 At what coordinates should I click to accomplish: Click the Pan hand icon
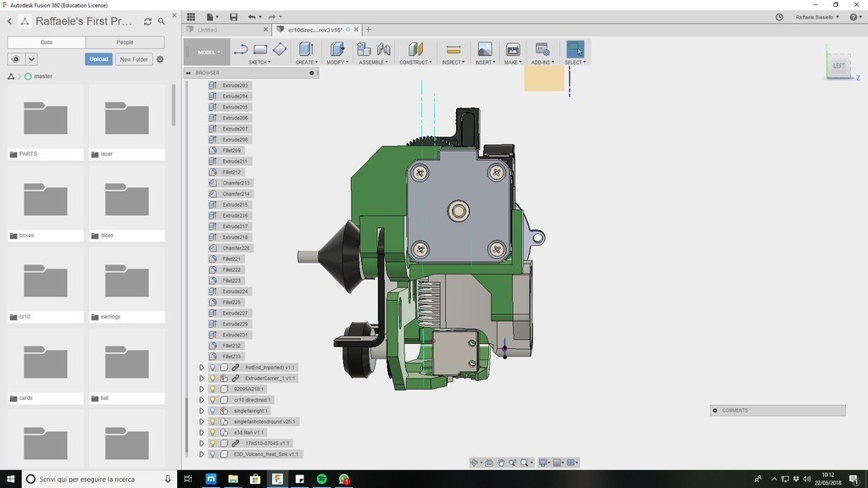500,463
